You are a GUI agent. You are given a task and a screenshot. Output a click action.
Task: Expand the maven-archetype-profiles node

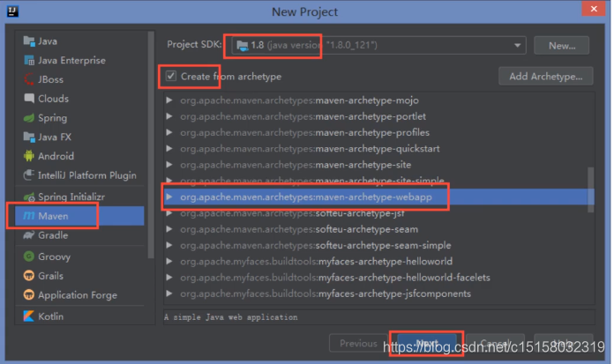169,132
